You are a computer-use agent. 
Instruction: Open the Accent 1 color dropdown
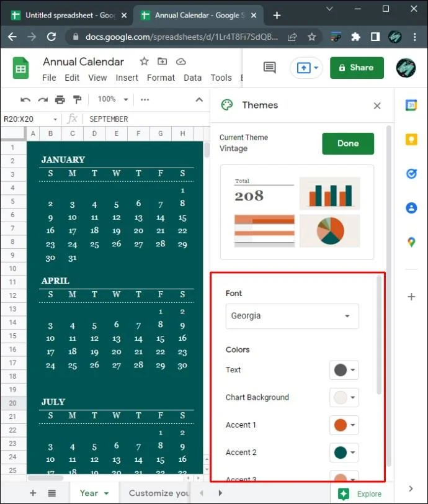(x=353, y=425)
